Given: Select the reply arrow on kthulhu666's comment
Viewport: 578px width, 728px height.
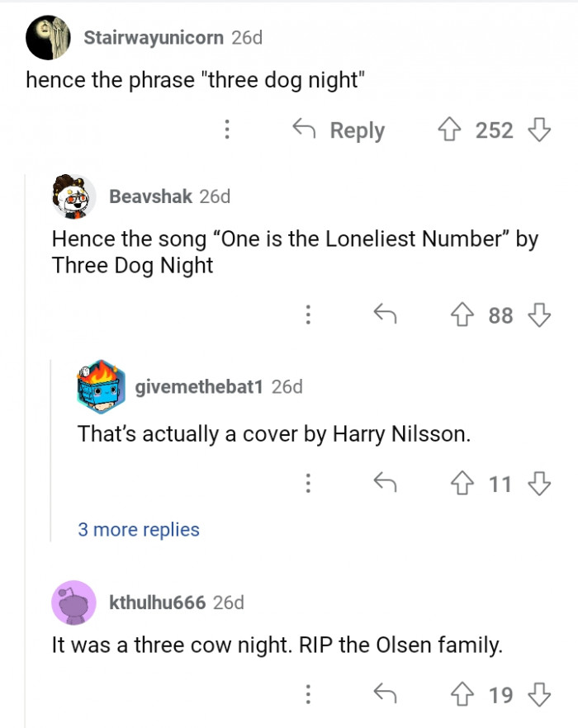Looking at the screenshot, I should pos(385,696).
